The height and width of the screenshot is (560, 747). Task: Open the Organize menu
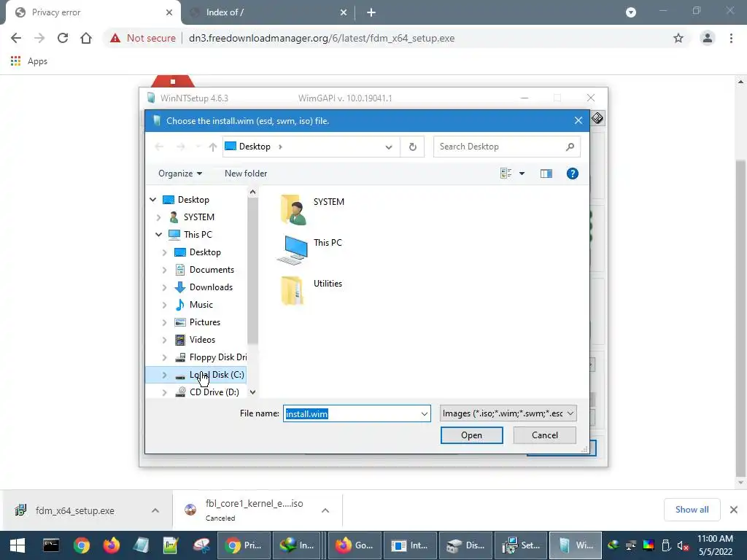coord(180,174)
